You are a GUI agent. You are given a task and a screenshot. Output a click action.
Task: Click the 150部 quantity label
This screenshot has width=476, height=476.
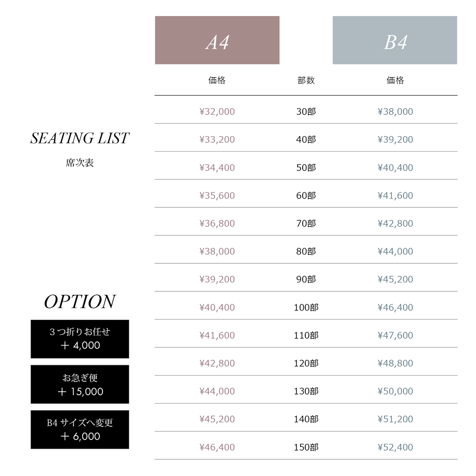pyautogui.click(x=306, y=447)
